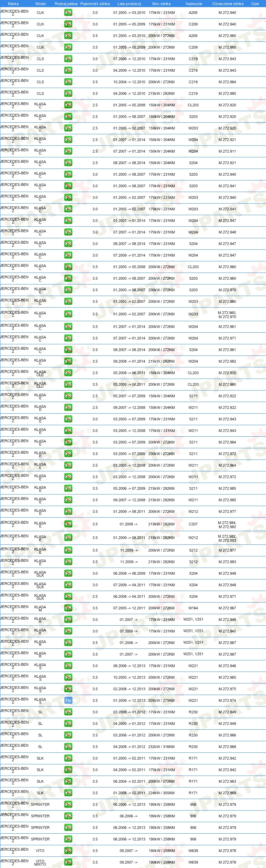
Task: Click the fuel icon in the S203 M 272.970 row
Action: (x=68, y=290)
